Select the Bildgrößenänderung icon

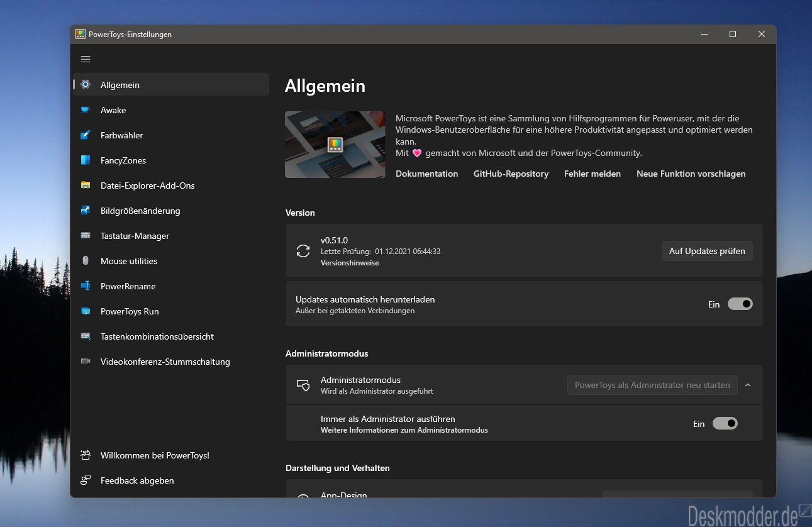86,210
